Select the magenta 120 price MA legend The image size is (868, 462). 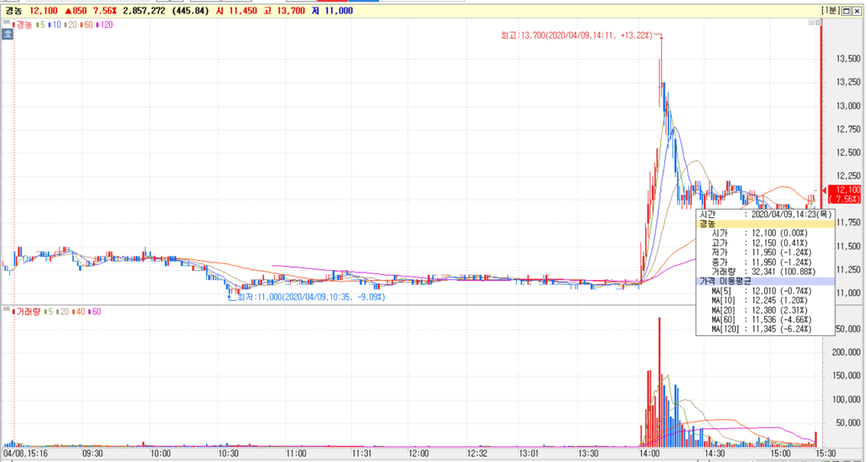click(104, 25)
